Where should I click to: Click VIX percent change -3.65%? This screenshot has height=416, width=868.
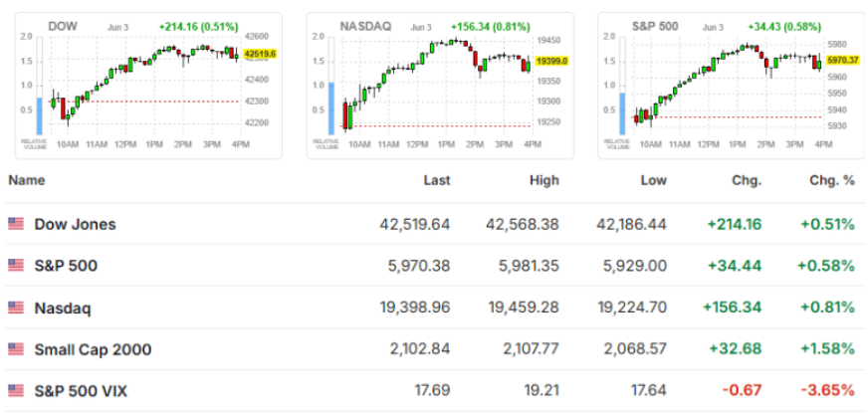(827, 391)
